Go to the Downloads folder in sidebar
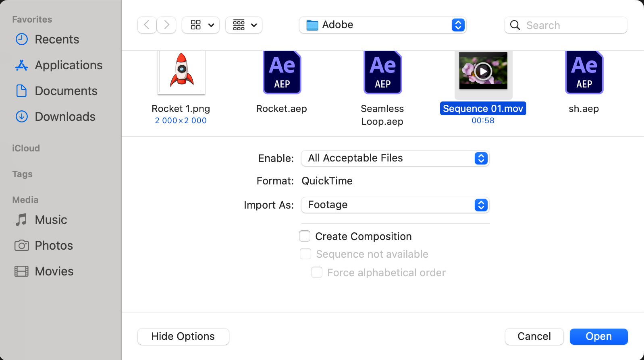644x360 pixels. [x=64, y=117]
